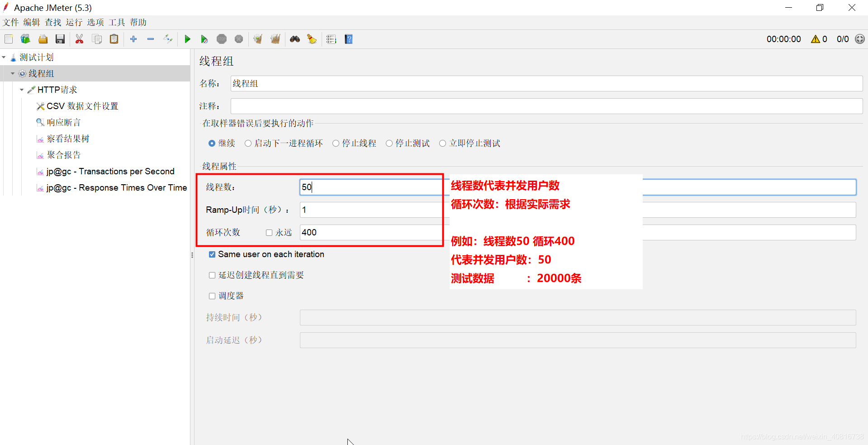
Task: Click the 0/0 active threads counter
Action: click(843, 39)
